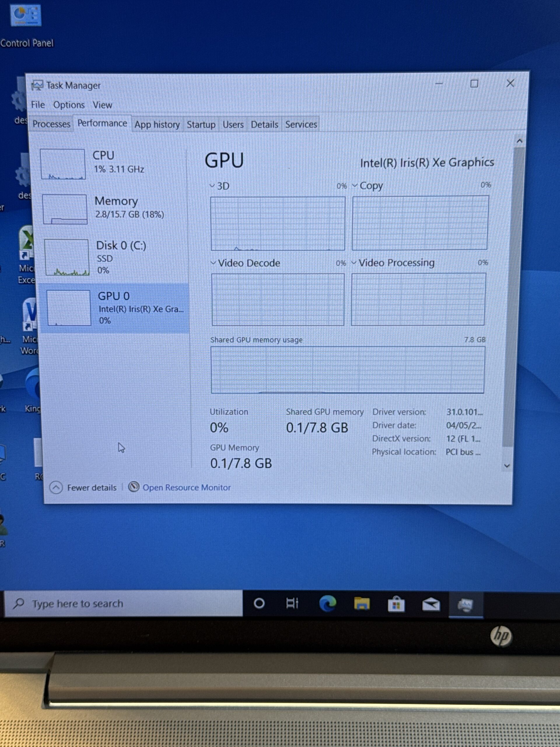
Task: Click the Shared GPU memory usage graph
Action: (x=348, y=370)
